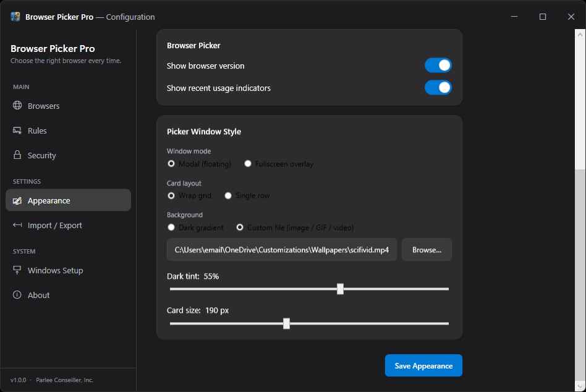Toggle Show browser version switch
Image resolution: width=586 pixels, height=392 pixels.
(x=438, y=66)
